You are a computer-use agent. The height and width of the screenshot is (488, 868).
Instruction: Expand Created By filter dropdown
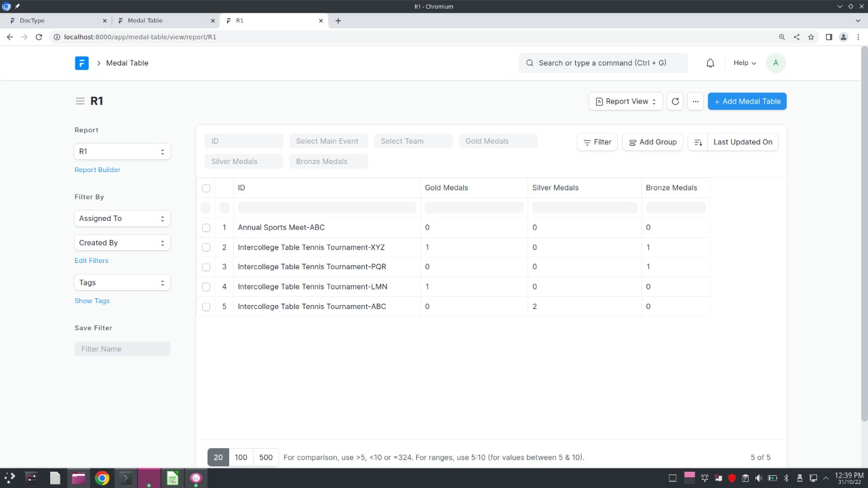[x=122, y=243]
